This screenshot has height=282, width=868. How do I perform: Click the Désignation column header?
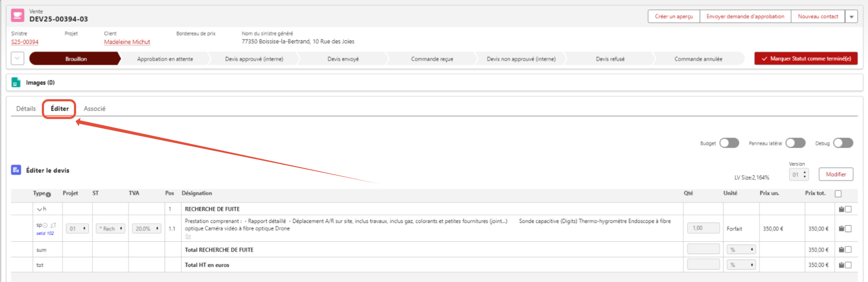tap(197, 193)
